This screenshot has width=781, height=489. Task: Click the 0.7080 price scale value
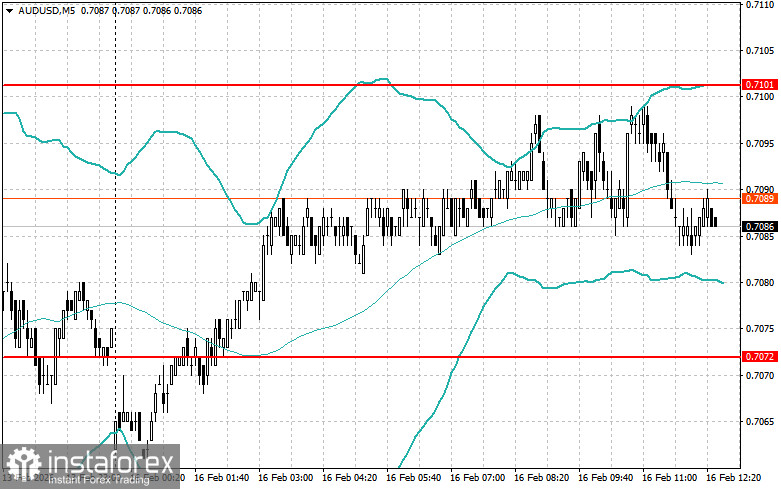click(x=760, y=283)
